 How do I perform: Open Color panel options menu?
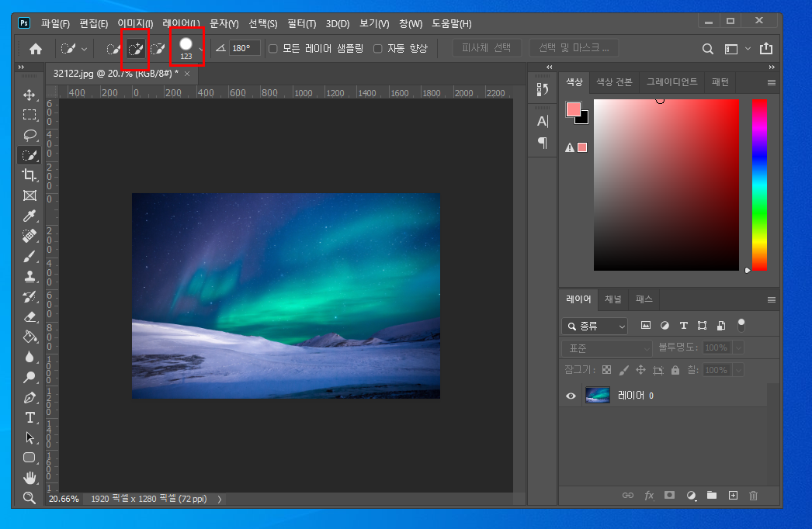(771, 83)
